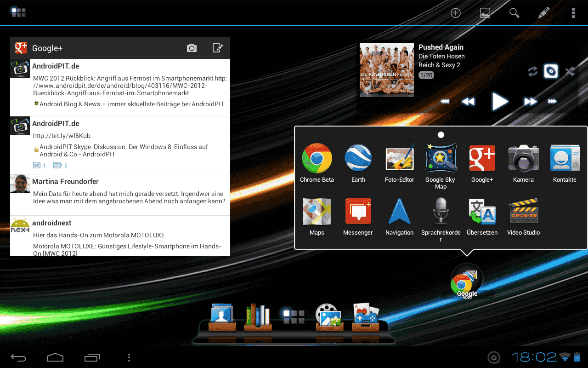Tap the androidnext avatar

coord(20,225)
